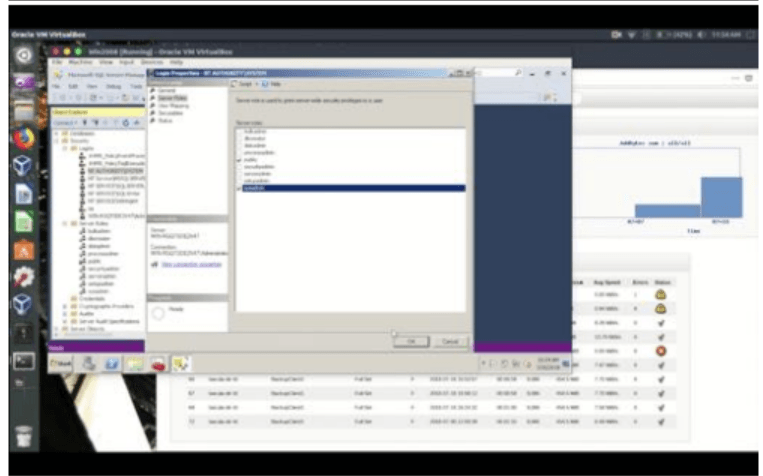
Task: Open the Trash icon in dock
Action: tap(23, 437)
